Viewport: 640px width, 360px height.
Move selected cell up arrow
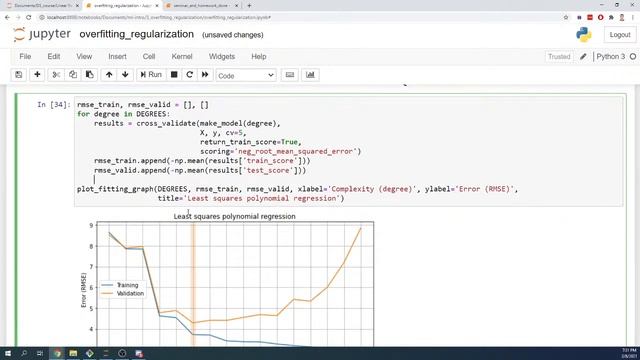point(109,75)
